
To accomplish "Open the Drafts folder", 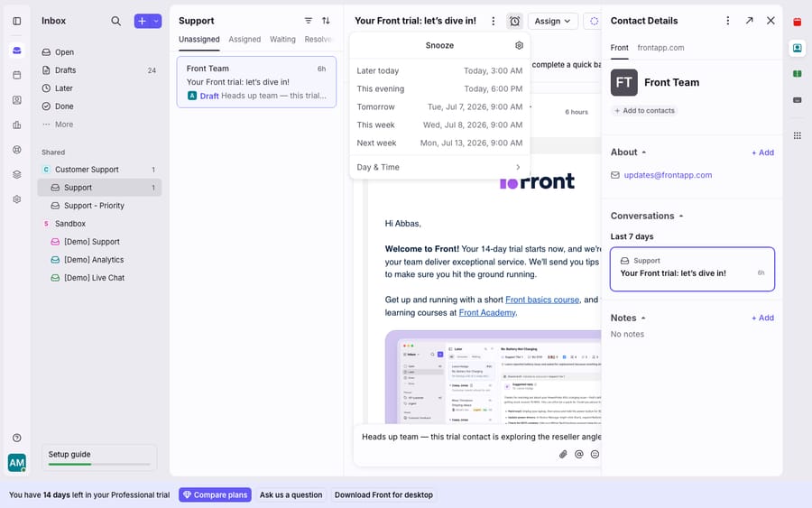I will [99, 70].
